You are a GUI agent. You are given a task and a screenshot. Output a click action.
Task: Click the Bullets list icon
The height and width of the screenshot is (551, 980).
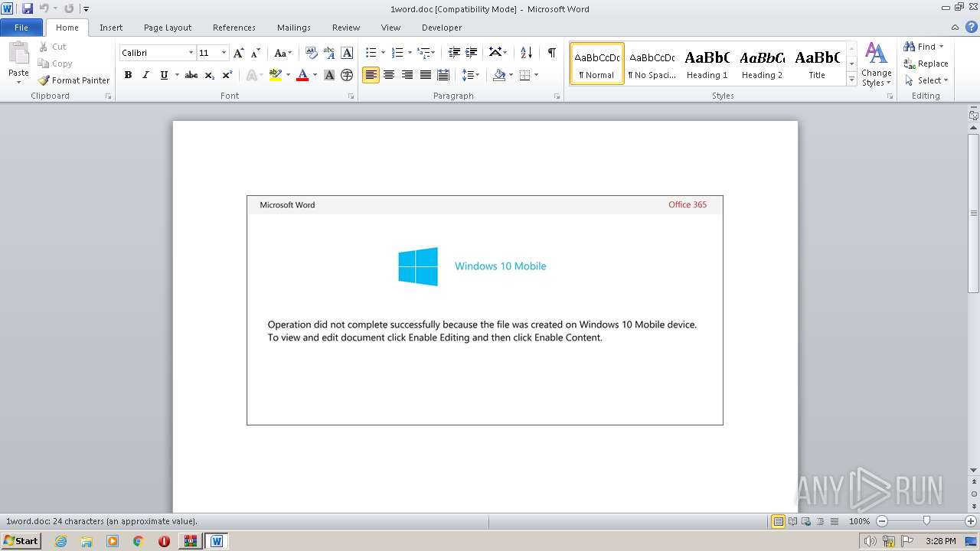pos(371,53)
